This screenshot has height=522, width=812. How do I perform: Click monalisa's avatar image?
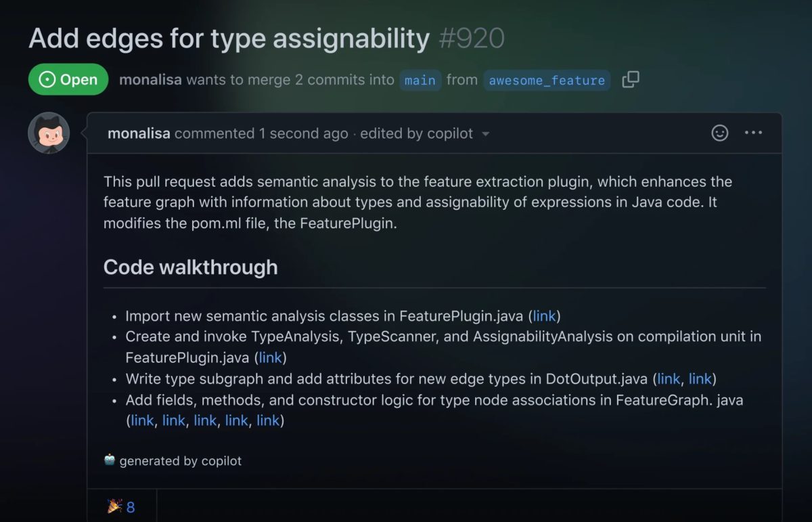point(49,133)
